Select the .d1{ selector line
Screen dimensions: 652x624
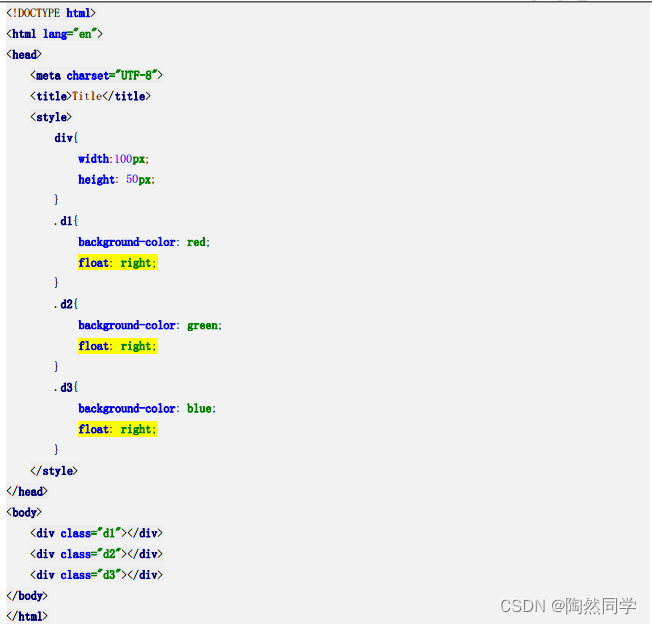pyautogui.click(x=66, y=221)
